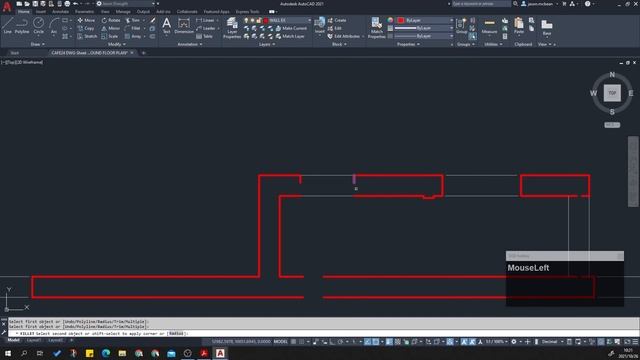Activate Match Properties tool

(376, 28)
